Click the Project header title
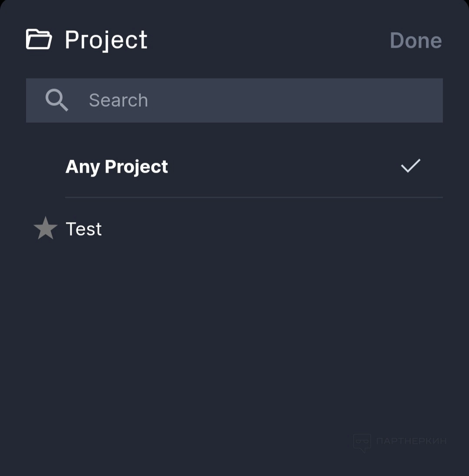This screenshot has width=469, height=476. tap(106, 40)
